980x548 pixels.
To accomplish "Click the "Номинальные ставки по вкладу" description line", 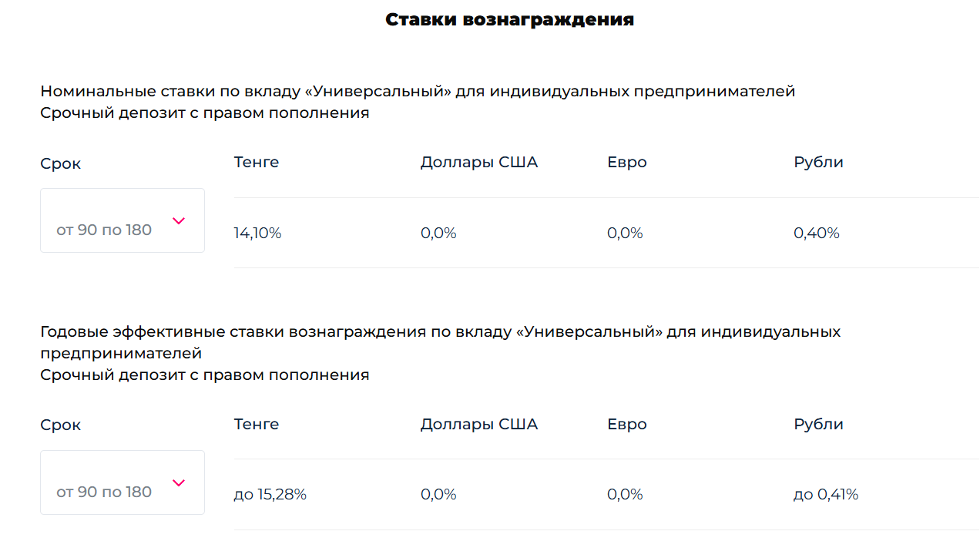I will coord(418,92).
